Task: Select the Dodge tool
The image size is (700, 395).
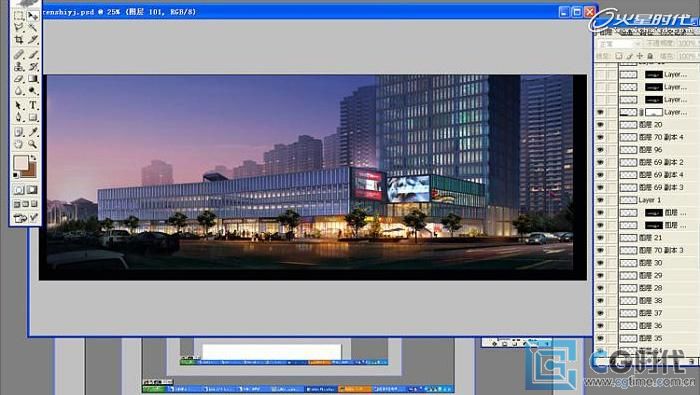Action: pos(33,91)
